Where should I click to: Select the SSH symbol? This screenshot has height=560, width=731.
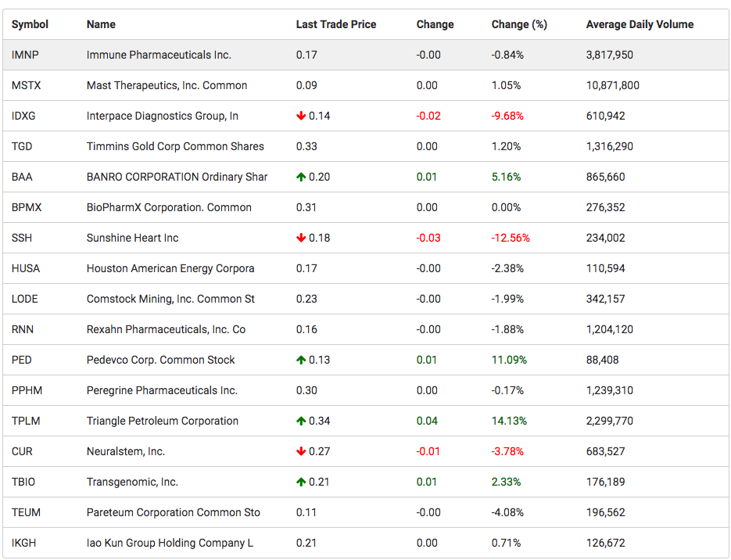(22, 238)
